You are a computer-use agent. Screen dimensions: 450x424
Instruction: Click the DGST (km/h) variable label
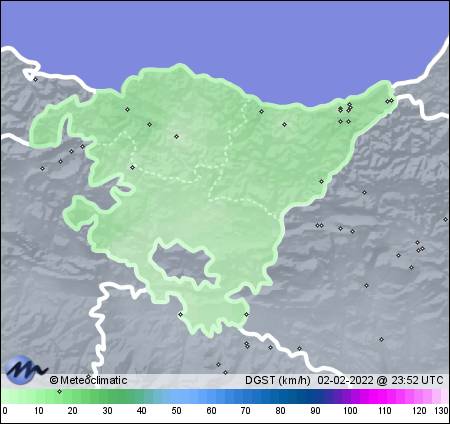pyautogui.click(x=278, y=380)
